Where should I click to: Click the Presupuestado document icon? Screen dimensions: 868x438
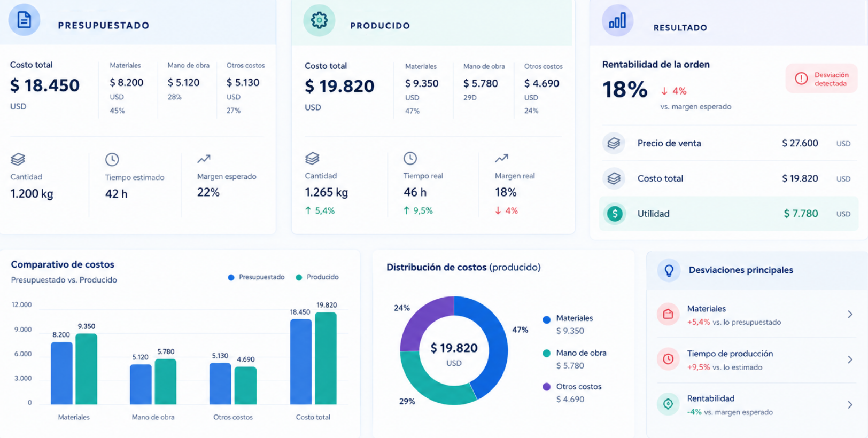pos(24,20)
